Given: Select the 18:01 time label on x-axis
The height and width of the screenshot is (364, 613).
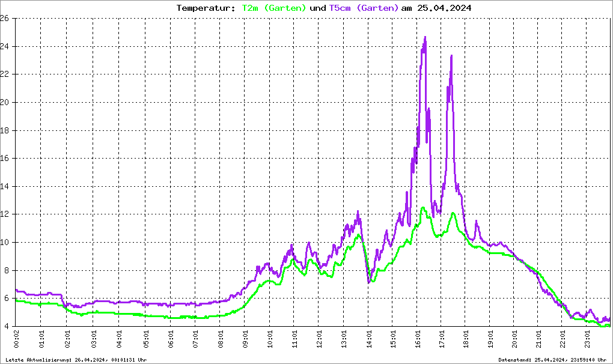Looking at the screenshot, I should click(467, 339).
